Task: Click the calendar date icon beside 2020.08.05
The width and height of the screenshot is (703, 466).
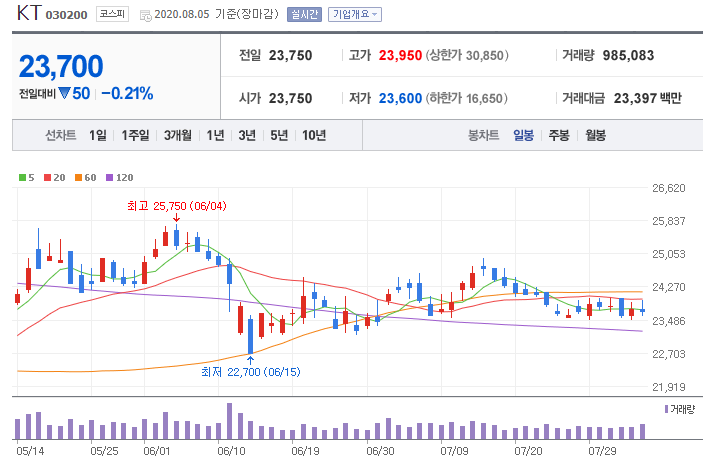Action: [x=145, y=16]
